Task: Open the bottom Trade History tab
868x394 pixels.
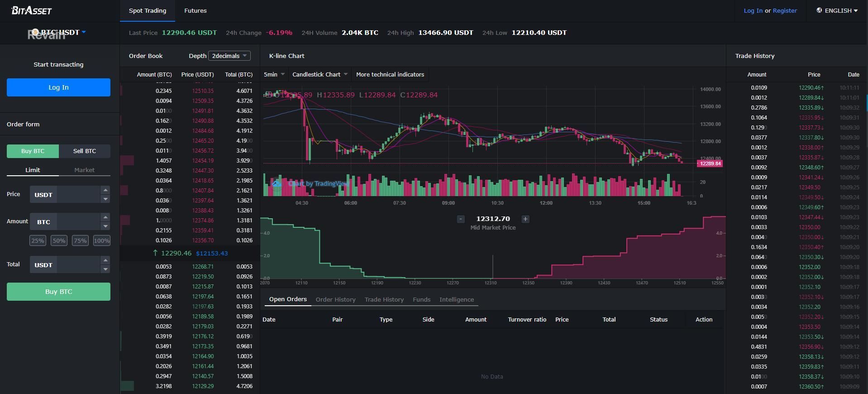Action: (384, 299)
